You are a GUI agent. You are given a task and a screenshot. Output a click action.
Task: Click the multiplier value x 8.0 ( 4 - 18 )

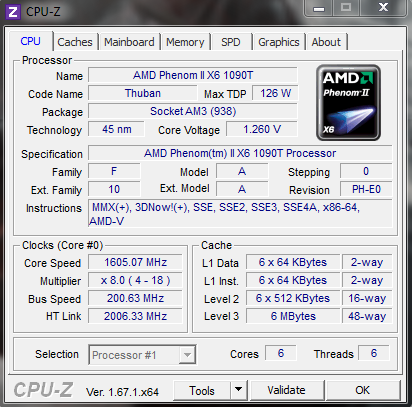coord(135,280)
